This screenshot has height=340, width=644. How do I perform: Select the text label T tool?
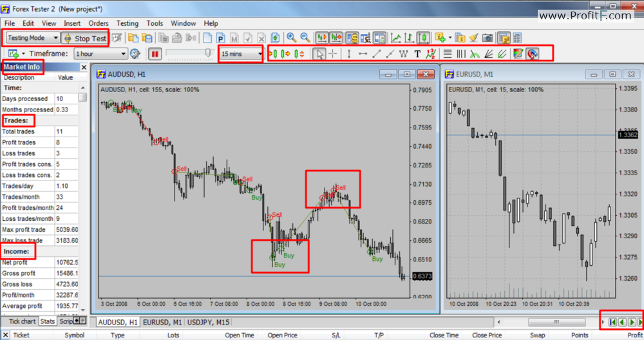pos(417,54)
